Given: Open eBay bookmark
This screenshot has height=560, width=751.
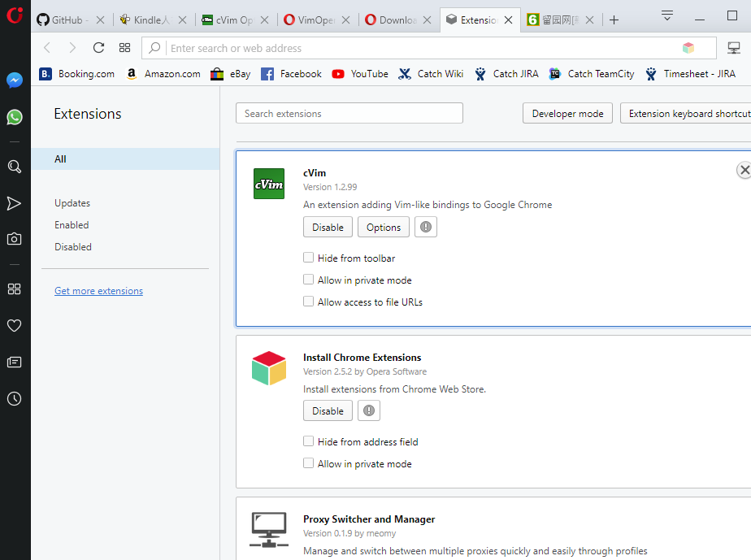Looking at the screenshot, I should tap(231, 74).
